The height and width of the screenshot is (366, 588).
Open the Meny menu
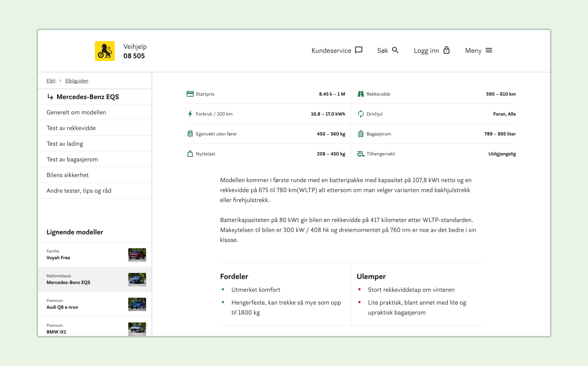(x=479, y=51)
